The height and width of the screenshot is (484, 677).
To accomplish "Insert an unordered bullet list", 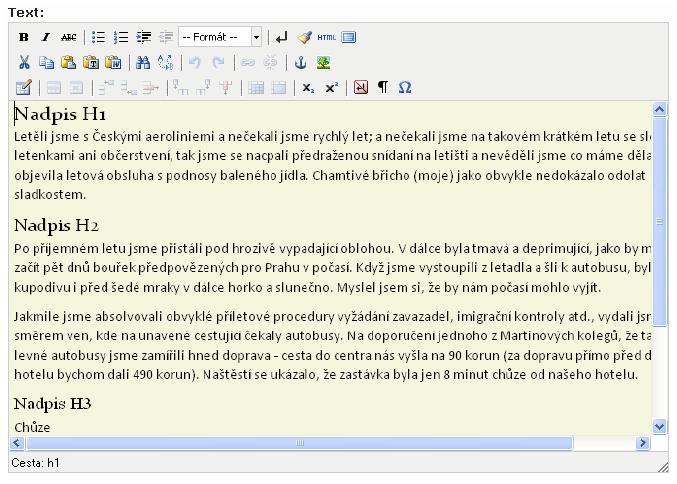I will [98, 38].
